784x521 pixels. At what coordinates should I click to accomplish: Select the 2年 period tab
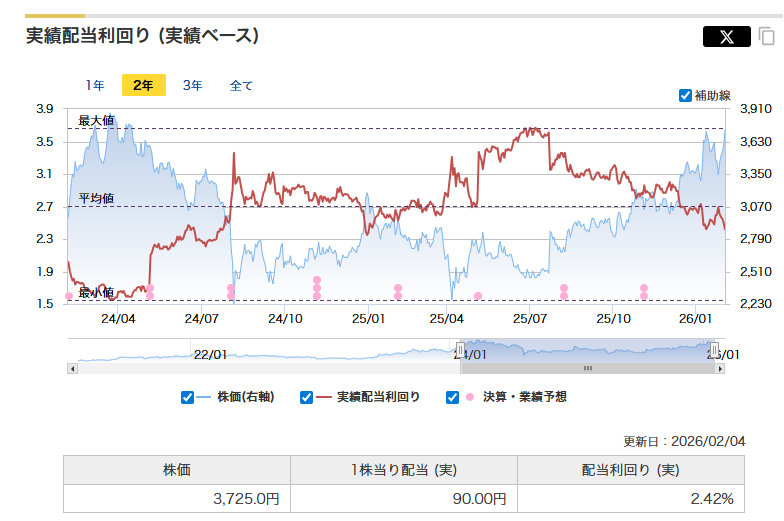pos(143,85)
